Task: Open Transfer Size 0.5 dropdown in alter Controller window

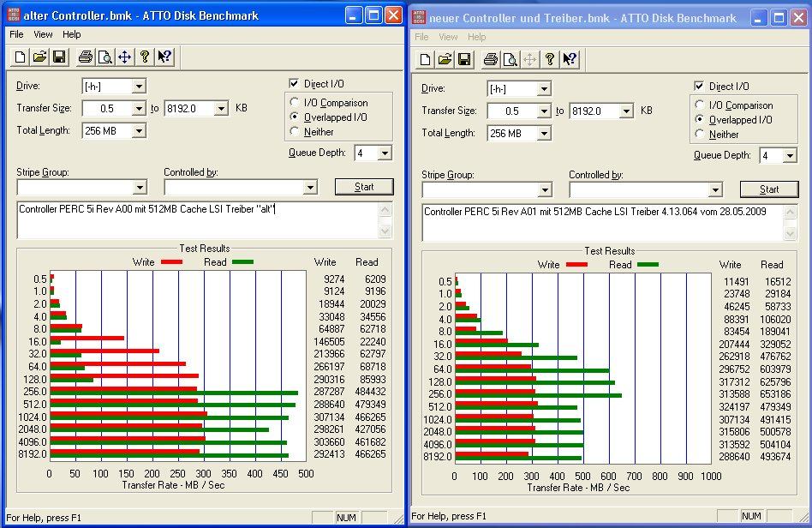Action: 139,109
